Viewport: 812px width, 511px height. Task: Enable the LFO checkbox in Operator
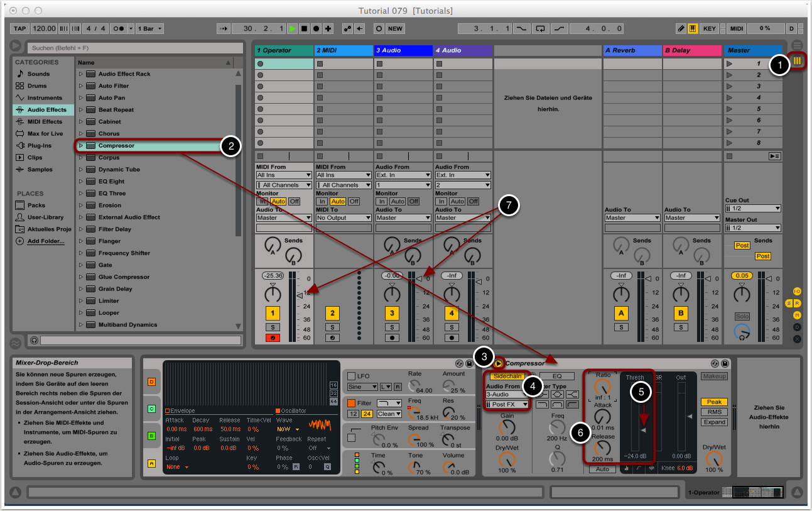351,376
